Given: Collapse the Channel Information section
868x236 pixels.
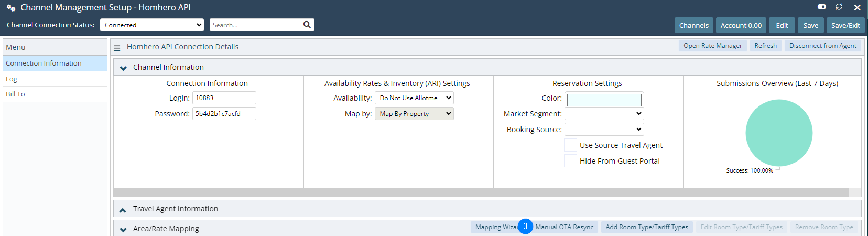Looking at the screenshot, I should pos(123,68).
